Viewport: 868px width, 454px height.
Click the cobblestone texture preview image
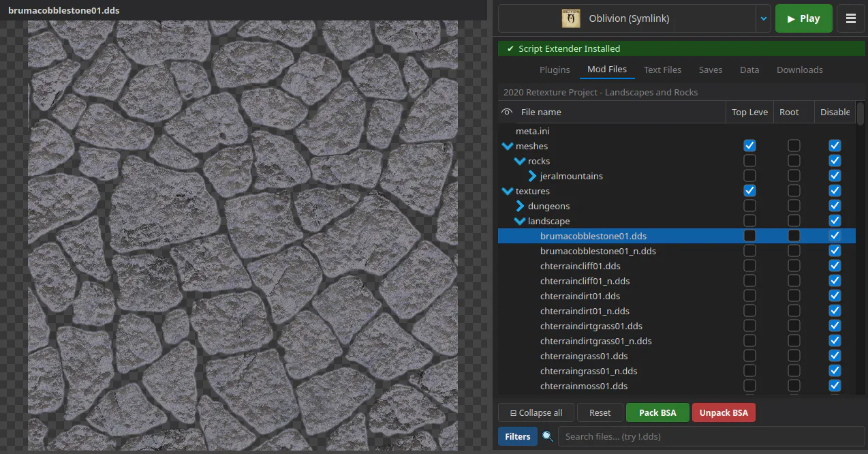pyautogui.click(x=243, y=235)
